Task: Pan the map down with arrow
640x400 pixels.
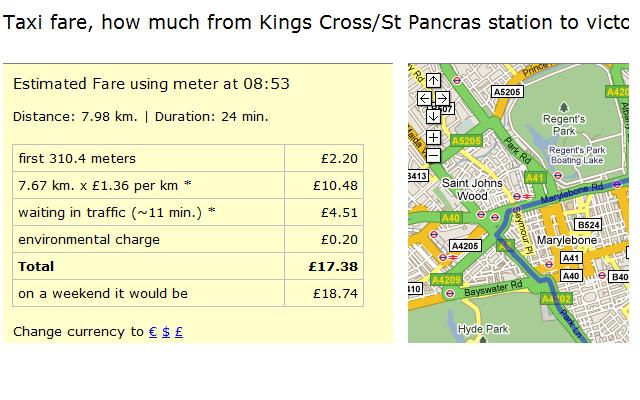Action: point(433,116)
